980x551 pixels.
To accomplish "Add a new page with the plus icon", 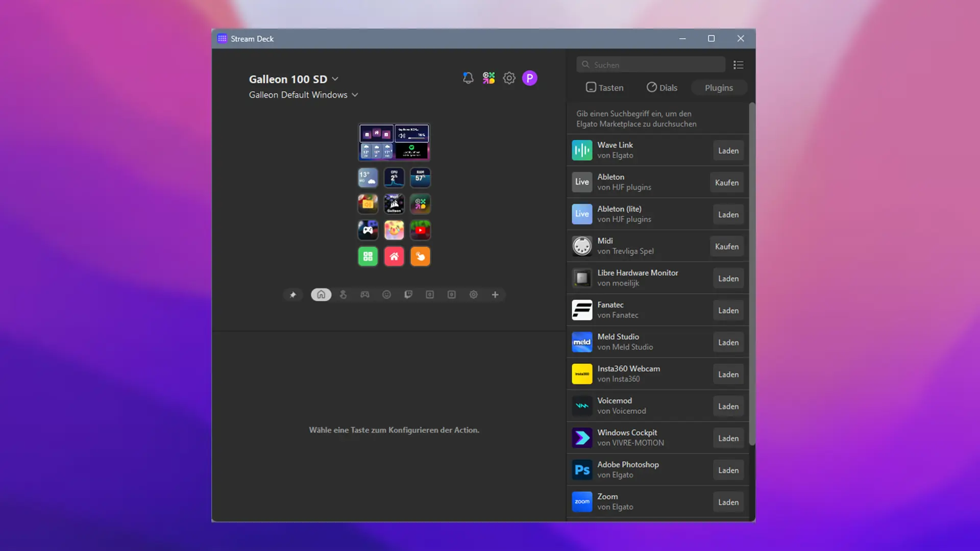I will click(x=495, y=294).
